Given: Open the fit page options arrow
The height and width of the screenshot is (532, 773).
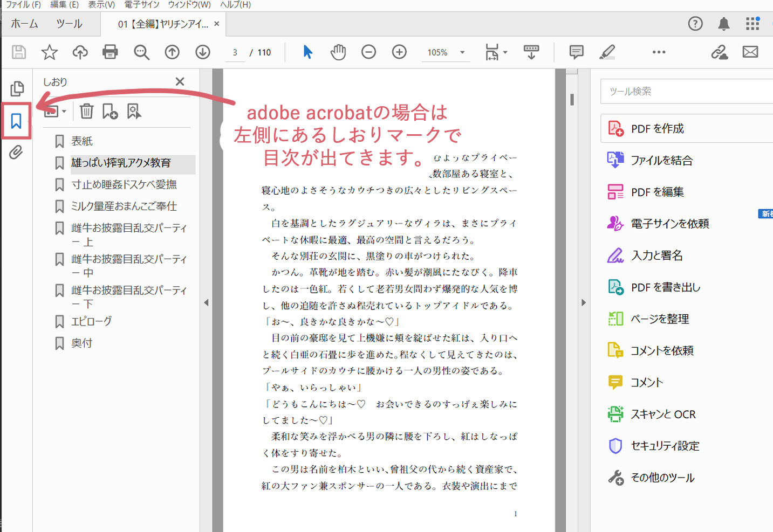Looking at the screenshot, I should (505, 52).
